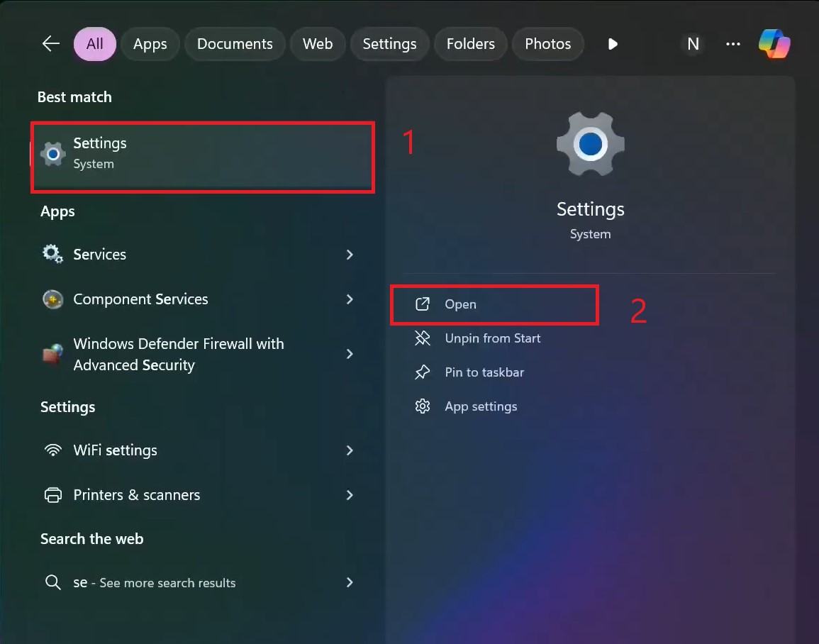The image size is (819, 644).
Task: Expand the Services entry options
Action: (350, 254)
